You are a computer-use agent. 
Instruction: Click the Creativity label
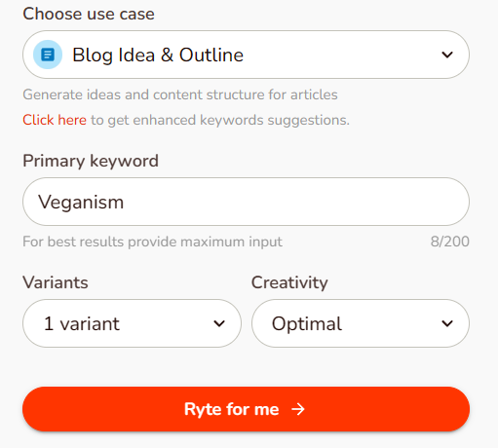coord(289,282)
